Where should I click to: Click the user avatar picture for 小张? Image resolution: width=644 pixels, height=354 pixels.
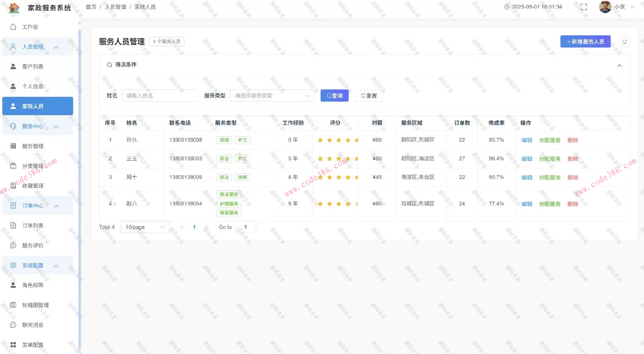tap(605, 7)
